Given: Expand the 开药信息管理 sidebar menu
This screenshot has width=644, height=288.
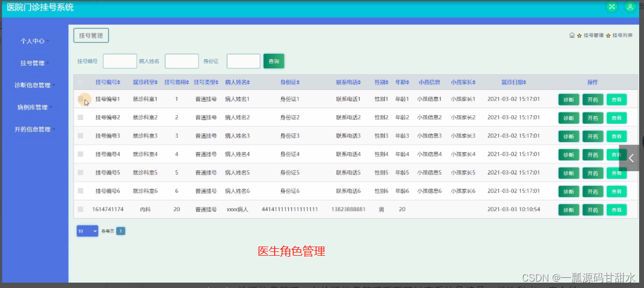Looking at the screenshot, I should (x=35, y=129).
